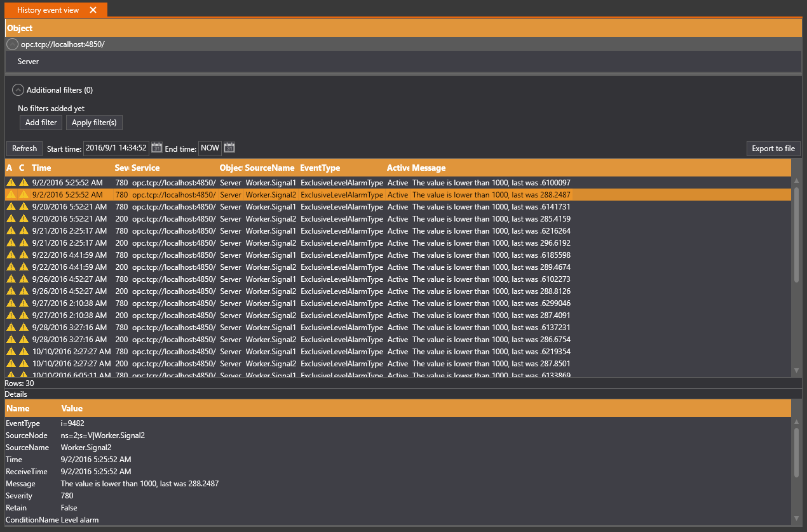
Task: Click the Start time input field
Action: tap(116, 148)
